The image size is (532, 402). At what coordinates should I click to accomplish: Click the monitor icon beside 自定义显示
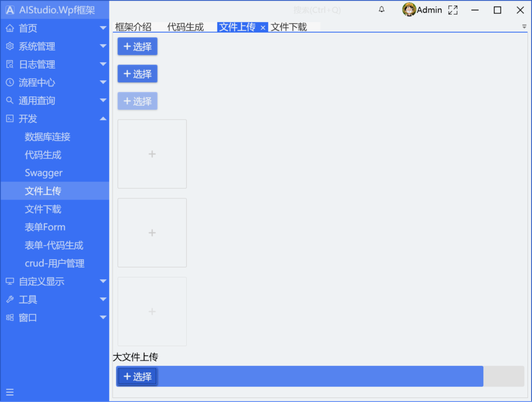tap(10, 281)
